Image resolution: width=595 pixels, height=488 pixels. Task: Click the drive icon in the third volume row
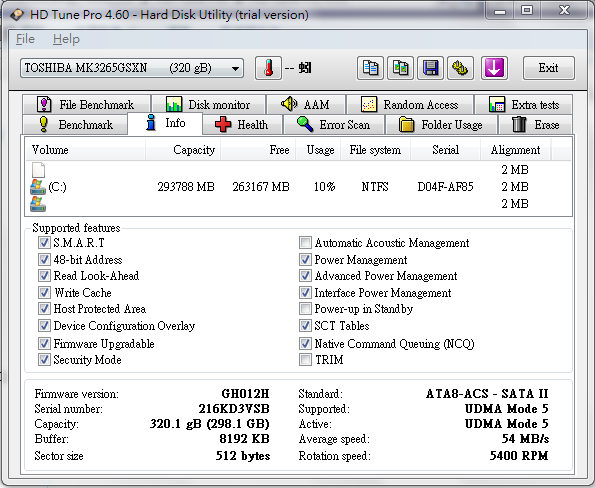click(x=38, y=204)
